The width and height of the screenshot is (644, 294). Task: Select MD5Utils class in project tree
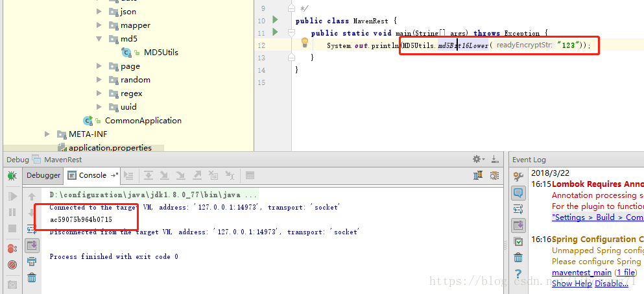click(x=161, y=52)
